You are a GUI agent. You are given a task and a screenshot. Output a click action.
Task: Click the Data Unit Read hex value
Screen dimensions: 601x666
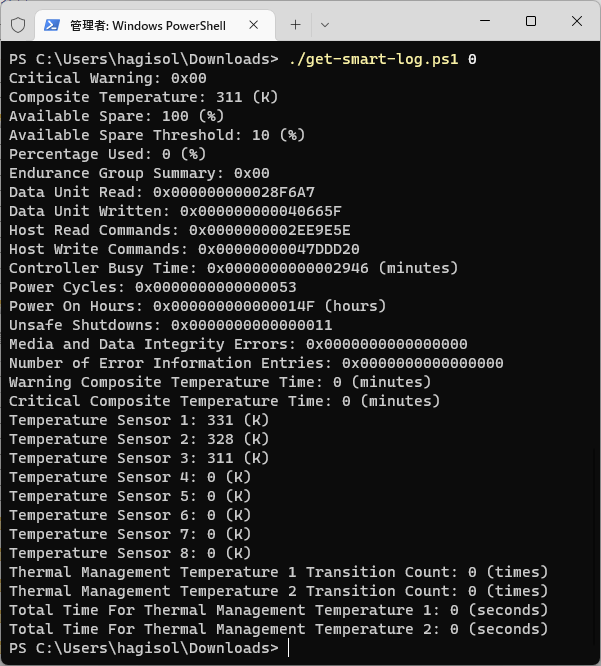[x=234, y=192]
